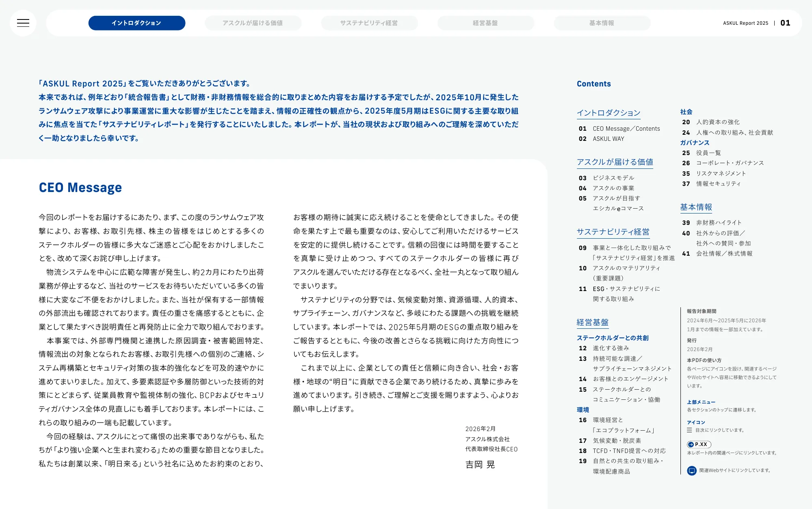Click the CEO Message heading

click(x=80, y=188)
